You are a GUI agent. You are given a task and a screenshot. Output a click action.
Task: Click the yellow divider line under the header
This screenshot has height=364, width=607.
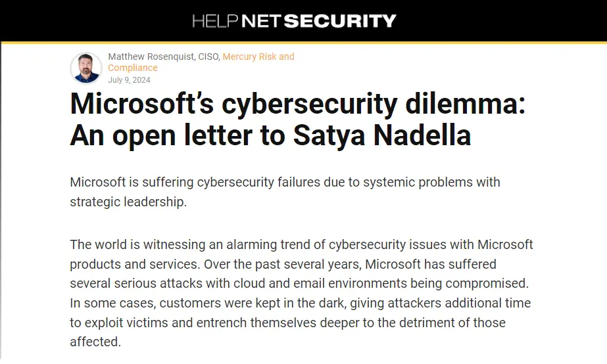point(304,43)
